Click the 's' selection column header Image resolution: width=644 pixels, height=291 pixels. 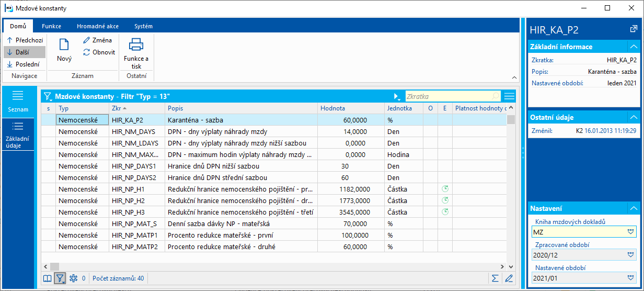[x=49, y=108]
